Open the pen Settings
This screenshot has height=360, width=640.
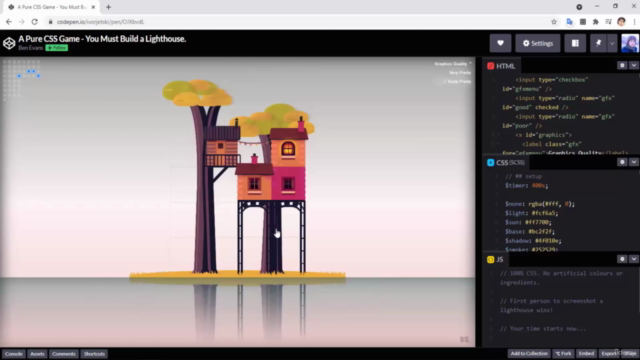538,43
